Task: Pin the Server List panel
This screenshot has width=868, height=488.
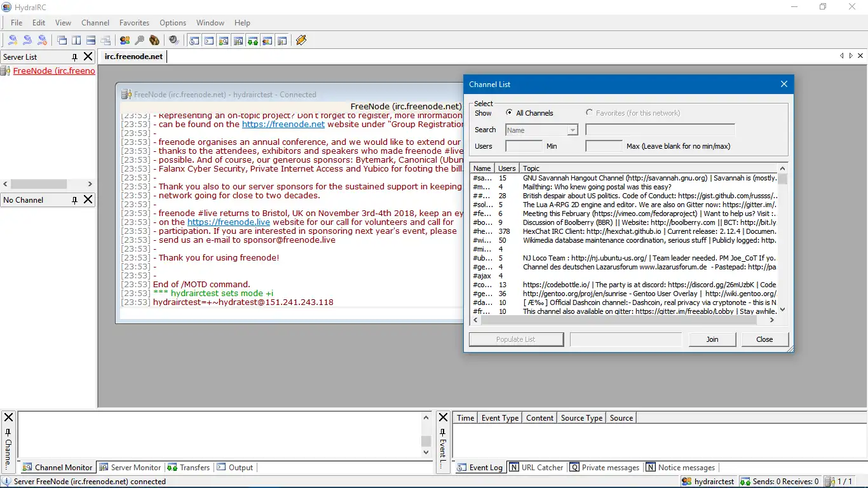Action: click(74, 57)
